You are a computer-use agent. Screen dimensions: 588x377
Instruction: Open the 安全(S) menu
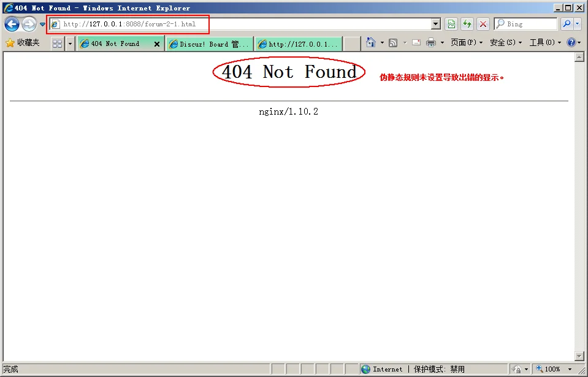pyautogui.click(x=506, y=42)
